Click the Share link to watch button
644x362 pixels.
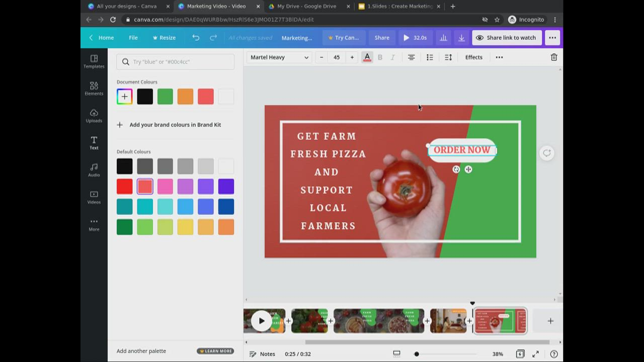(507, 38)
